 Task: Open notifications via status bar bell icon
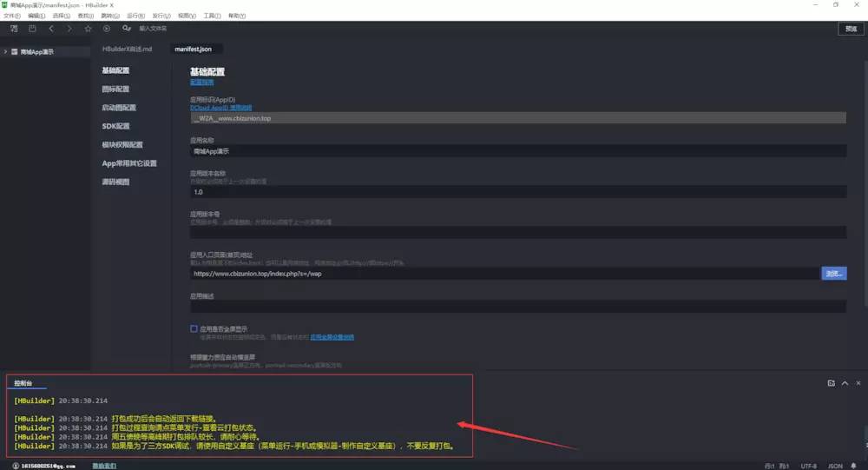[853, 466]
